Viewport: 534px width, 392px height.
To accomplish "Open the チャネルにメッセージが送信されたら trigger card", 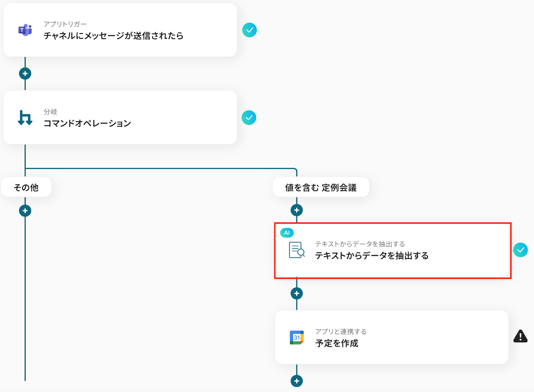I will [120, 30].
